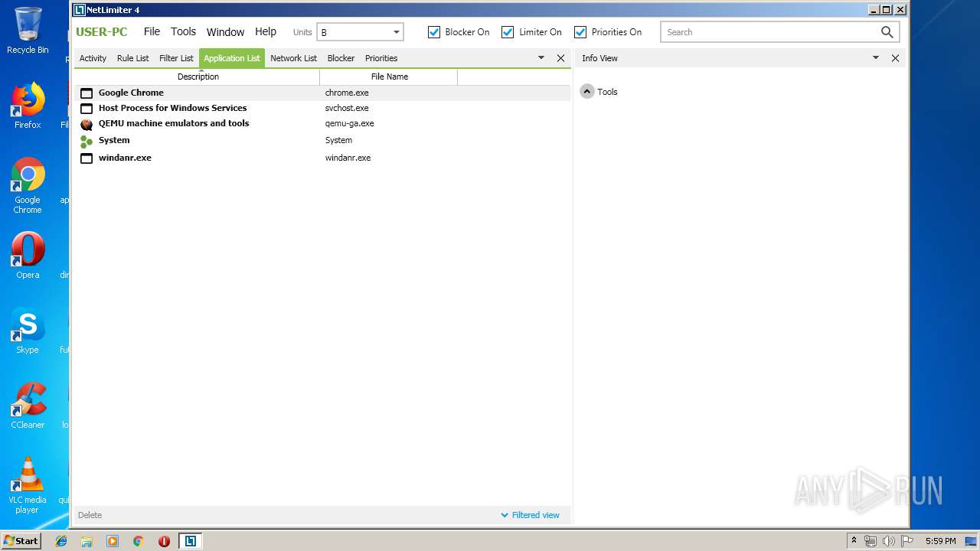
Task: Sort by the File Name column header
Action: (389, 77)
